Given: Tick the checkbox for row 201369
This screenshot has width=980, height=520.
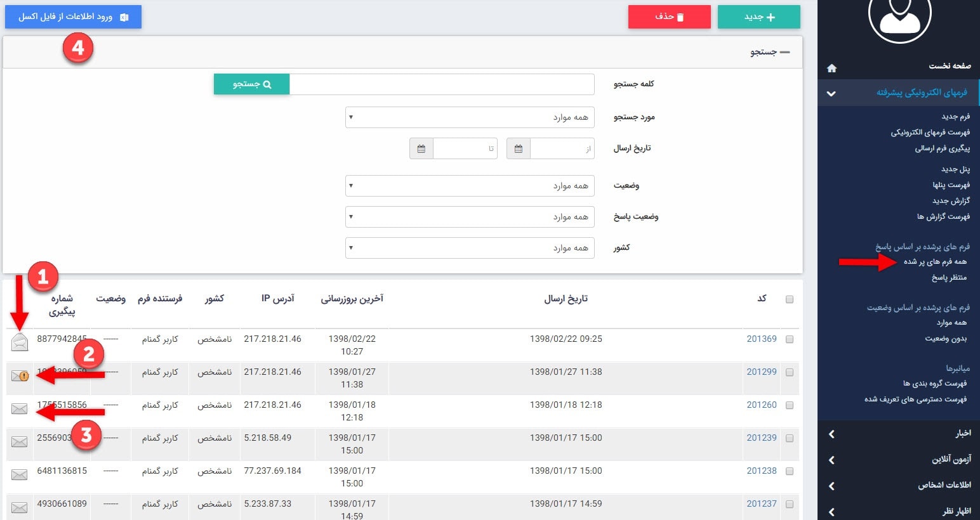Looking at the screenshot, I should tap(790, 339).
